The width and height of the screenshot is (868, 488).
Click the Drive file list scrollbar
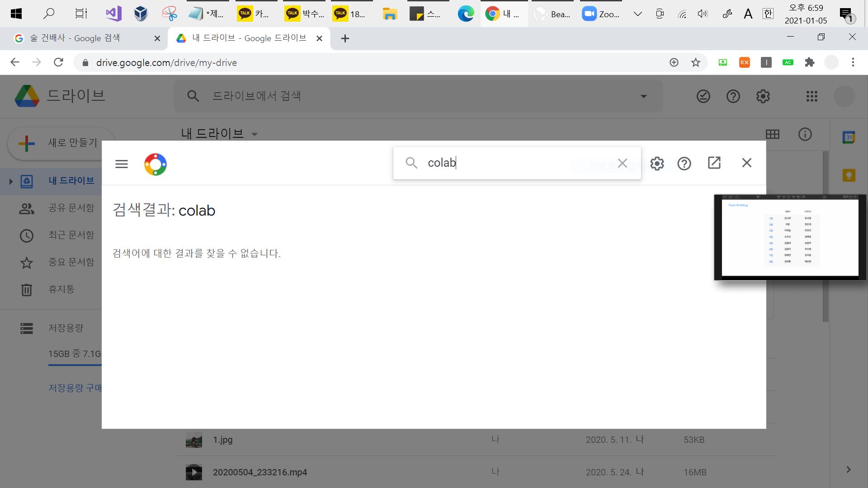coord(826,237)
